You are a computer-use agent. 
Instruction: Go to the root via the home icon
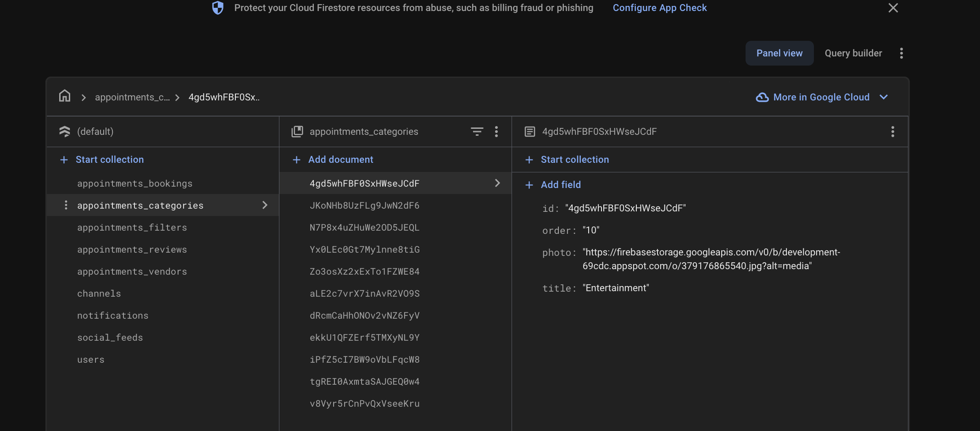65,96
